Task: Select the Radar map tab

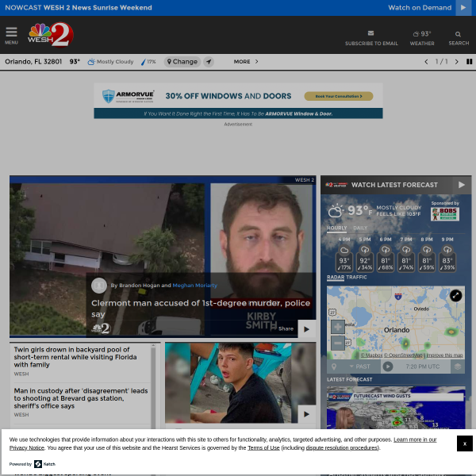Action: tap(336, 277)
